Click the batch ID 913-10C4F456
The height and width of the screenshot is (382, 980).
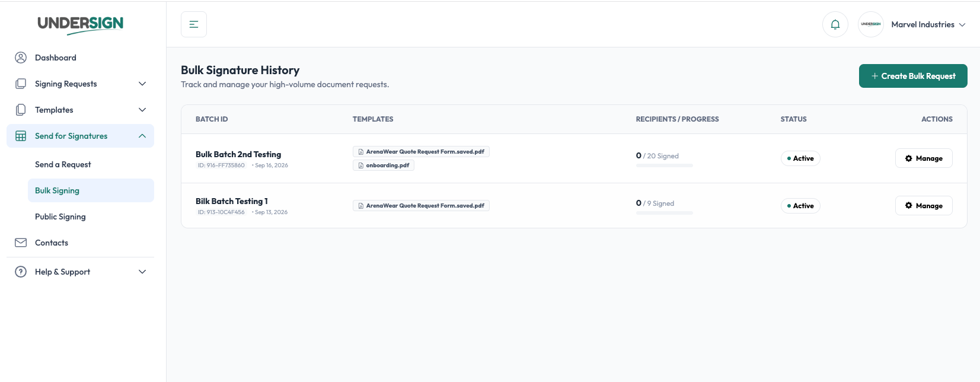coord(221,212)
